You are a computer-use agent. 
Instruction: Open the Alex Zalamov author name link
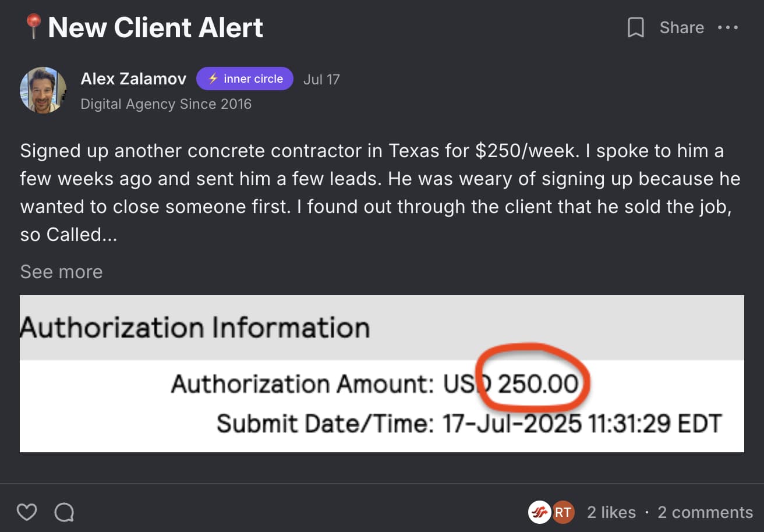(x=133, y=79)
